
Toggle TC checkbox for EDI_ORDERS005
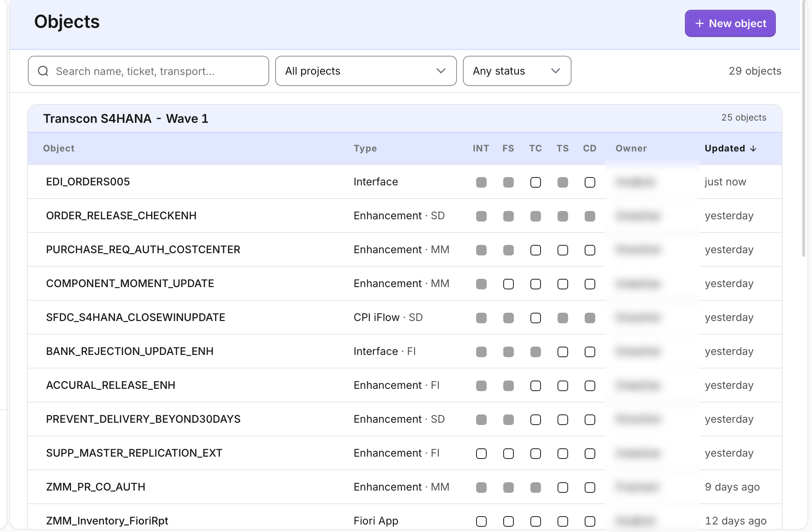tap(535, 182)
